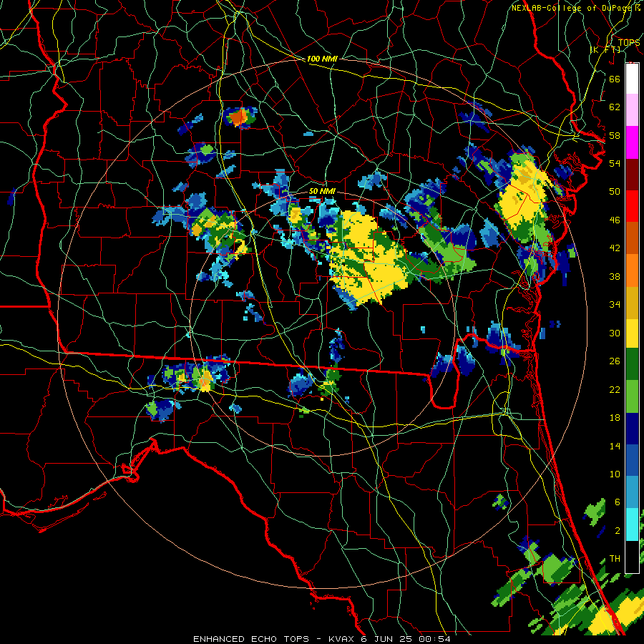Select the 34 legend value
Screen dimensions: 644x644
coord(615,305)
